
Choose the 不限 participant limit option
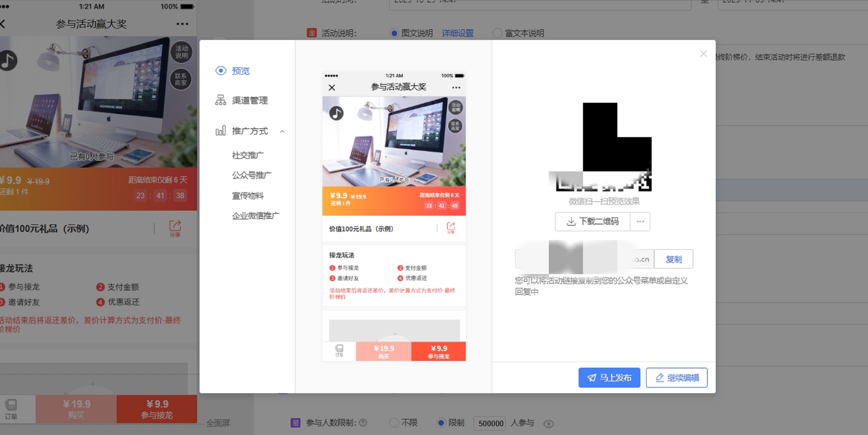[393, 422]
